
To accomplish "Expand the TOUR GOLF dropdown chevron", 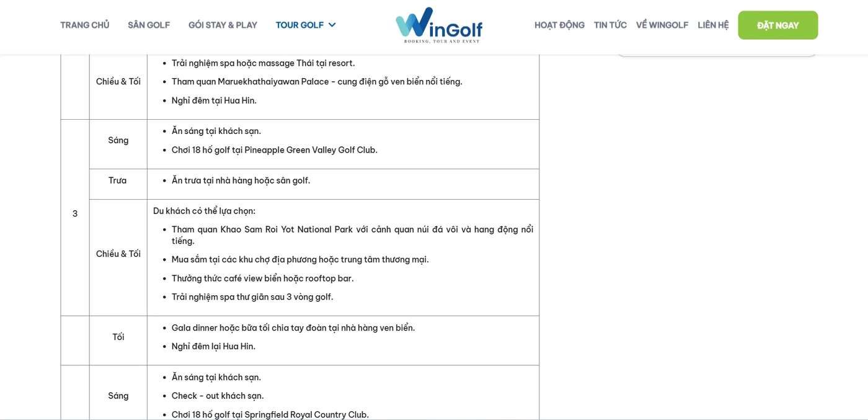I will [332, 25].
